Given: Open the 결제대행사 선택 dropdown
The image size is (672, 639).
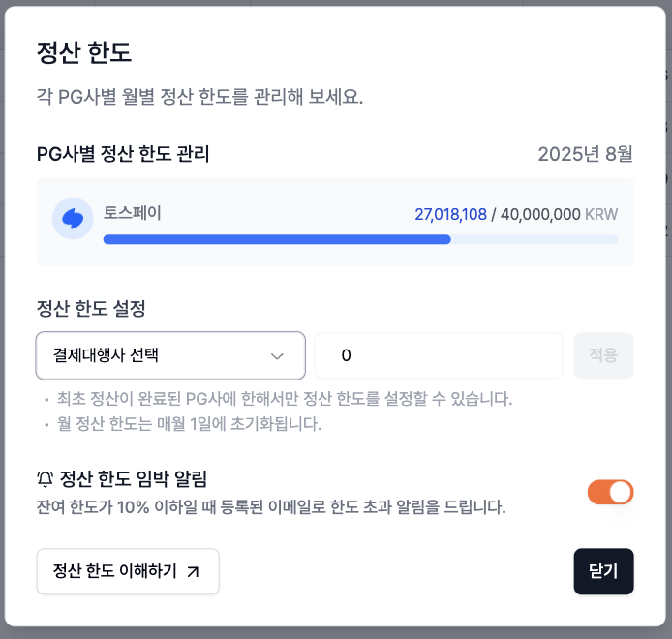Looking at the screenshot, I should coord(170,355).
